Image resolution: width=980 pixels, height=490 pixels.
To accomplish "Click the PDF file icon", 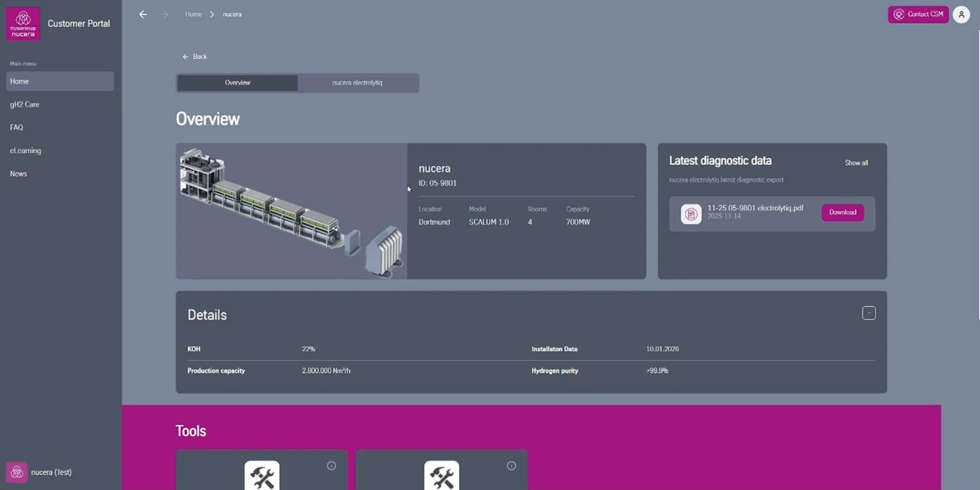I will 691,214.
